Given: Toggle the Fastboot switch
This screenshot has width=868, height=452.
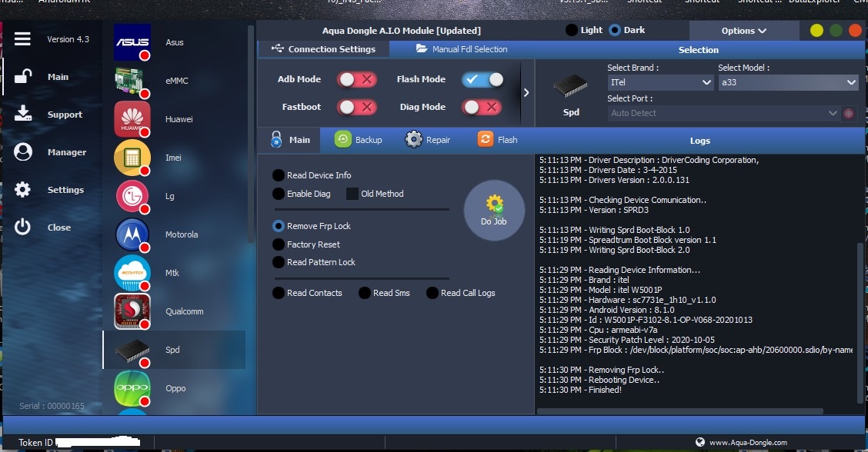Looking at the screenshot, I should tap(357, 107).
